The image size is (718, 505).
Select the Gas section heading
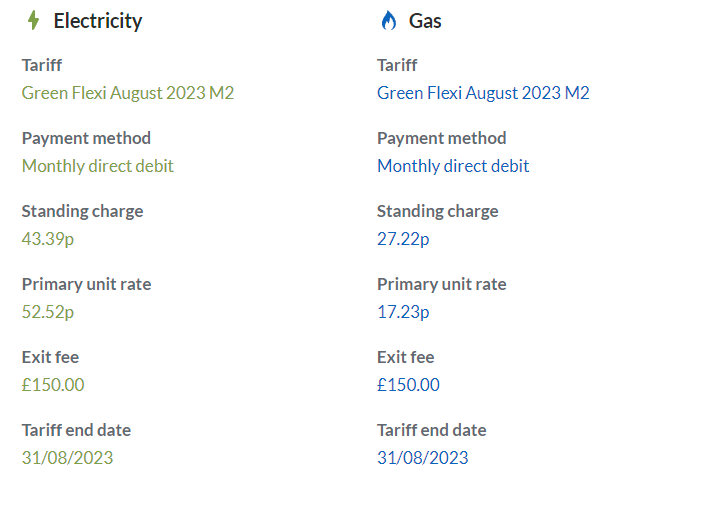(425, 21)
